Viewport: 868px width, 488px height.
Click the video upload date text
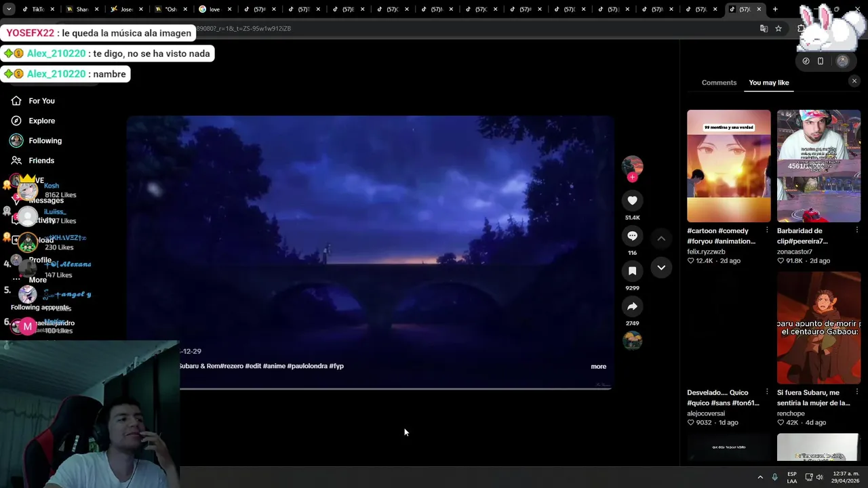coord(191,351)
